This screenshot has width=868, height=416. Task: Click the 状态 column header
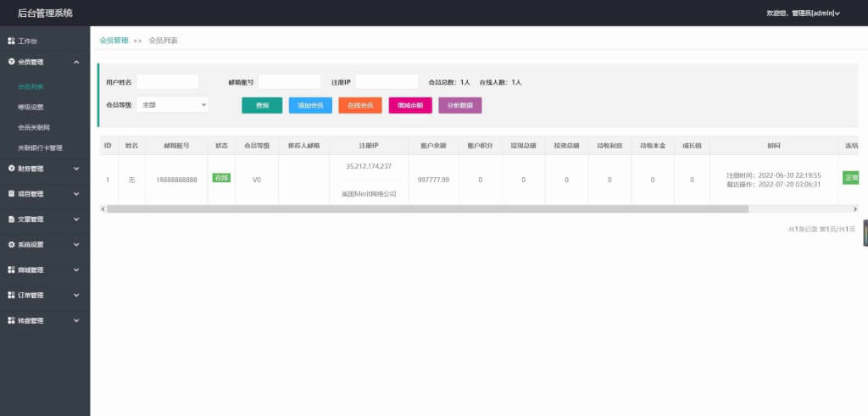[221, 146]
